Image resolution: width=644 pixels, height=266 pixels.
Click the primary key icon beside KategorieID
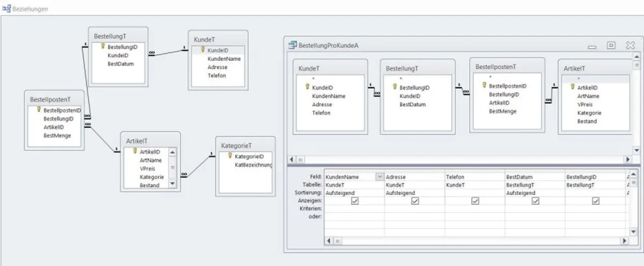coord(230,156)
